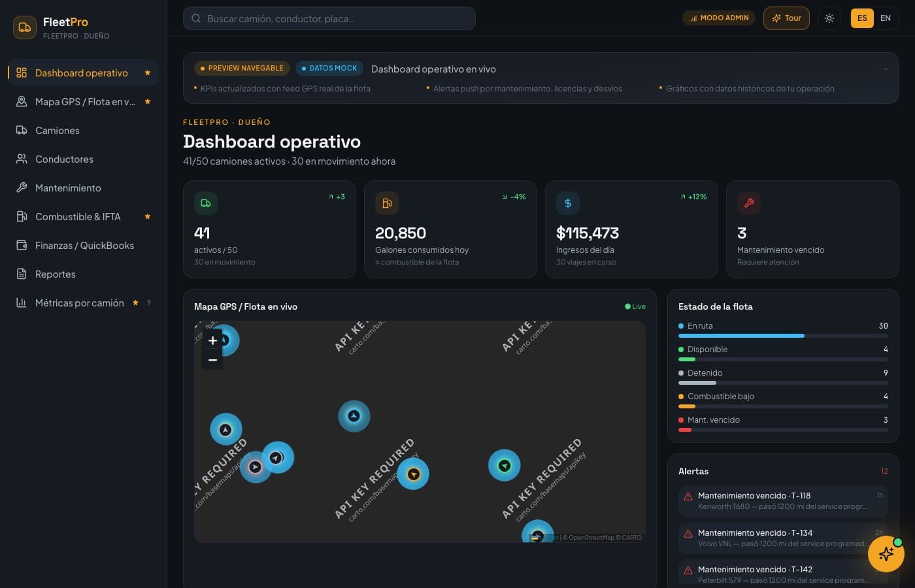Open Finanzas / QuickBooks page
This screenshot has height=588, width=915.
click(x=83, y=245)
